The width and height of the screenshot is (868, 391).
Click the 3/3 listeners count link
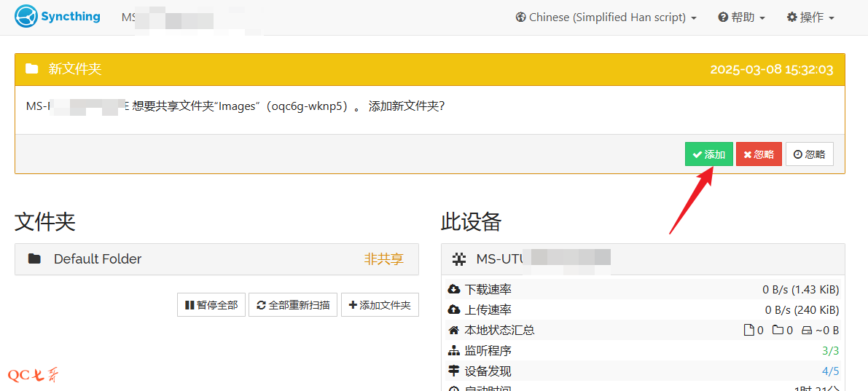(x=830, y=351)
